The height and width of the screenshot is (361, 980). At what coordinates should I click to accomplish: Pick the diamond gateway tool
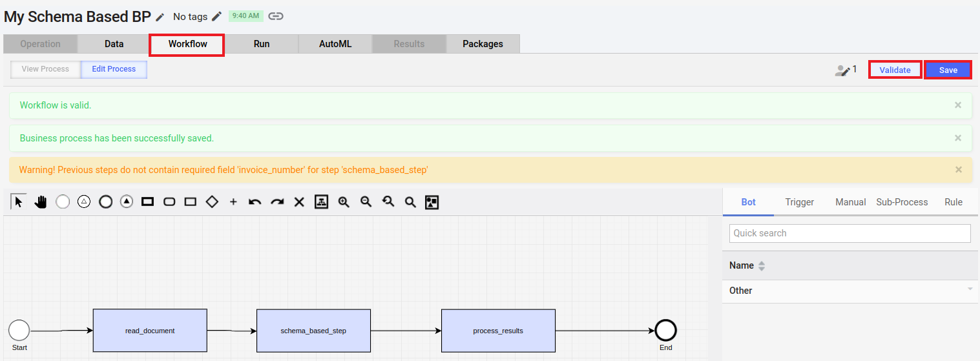coord(212,202)
